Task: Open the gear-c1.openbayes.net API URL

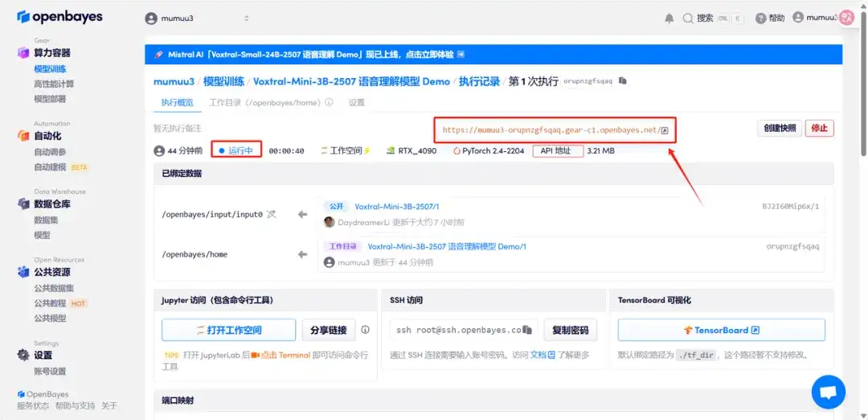Action: [555, 130]
